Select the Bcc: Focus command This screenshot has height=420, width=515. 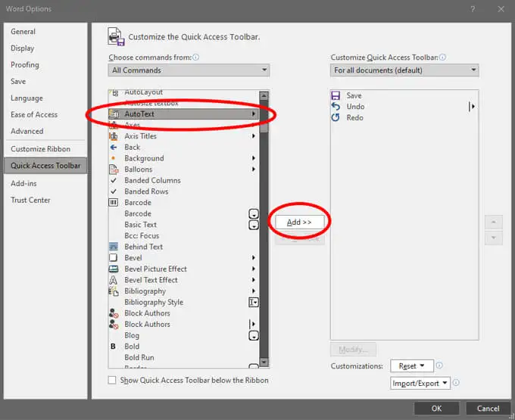coord(142,235)
